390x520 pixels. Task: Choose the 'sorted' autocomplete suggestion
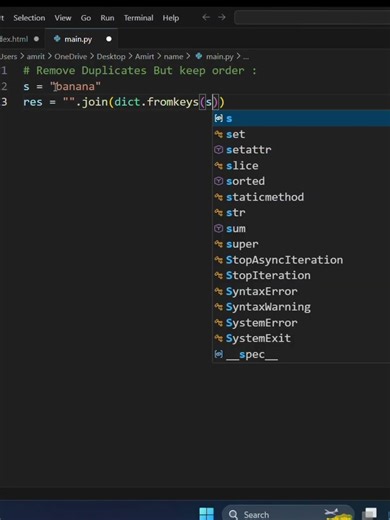[x=301, y=181]
